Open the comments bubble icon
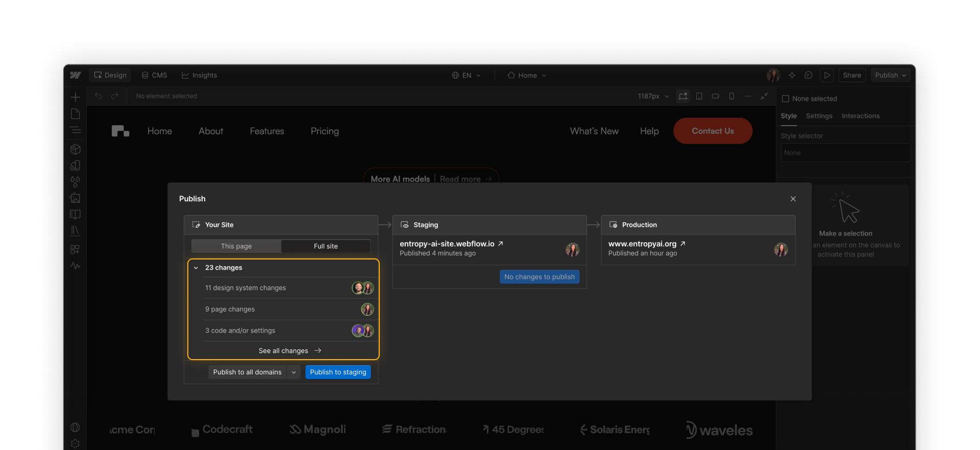This screenshot has width=980, height=450. tap(808, 75)
